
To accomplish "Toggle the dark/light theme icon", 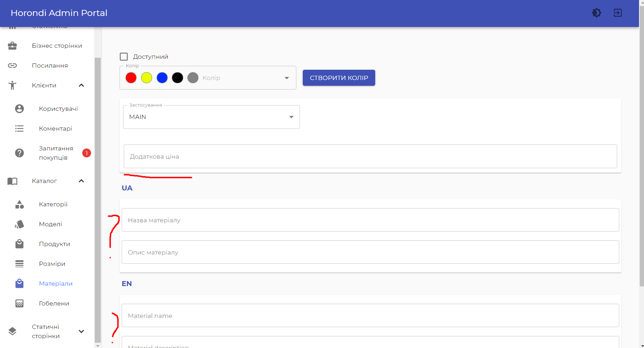I will [x=597, y=13].
